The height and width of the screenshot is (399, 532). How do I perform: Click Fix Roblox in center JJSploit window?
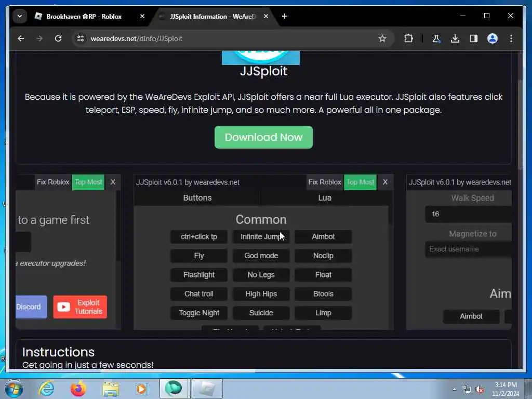coord(325,182)
